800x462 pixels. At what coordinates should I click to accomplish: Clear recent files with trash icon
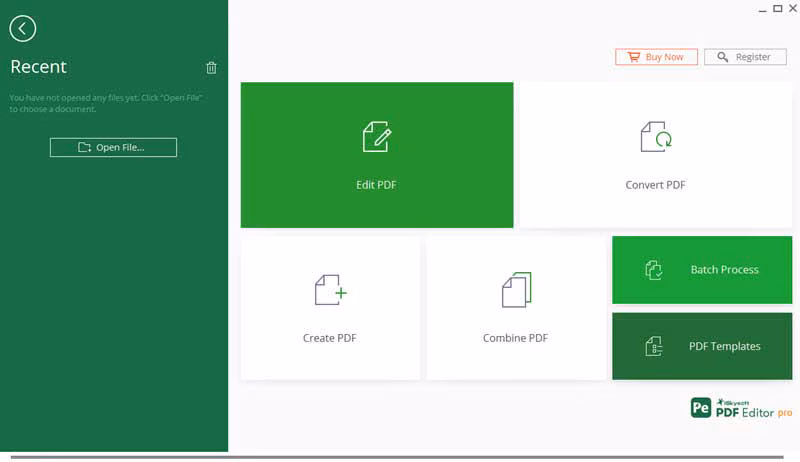tap(211, 67)
